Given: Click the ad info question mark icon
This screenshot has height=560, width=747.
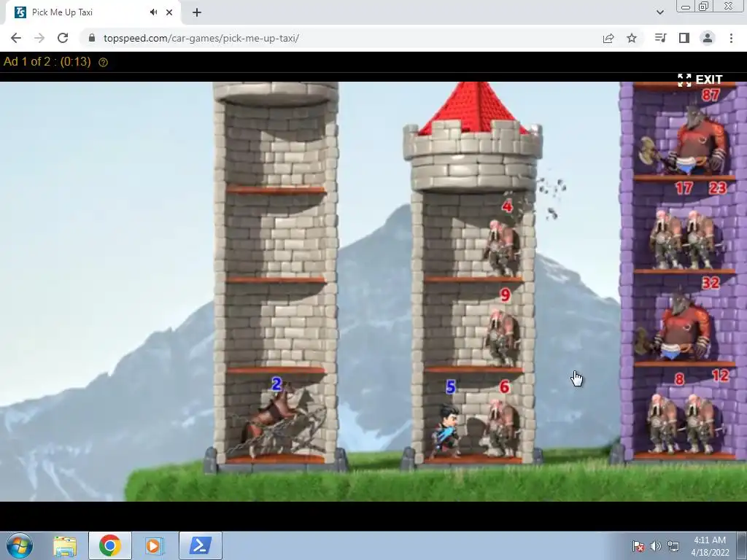Looking at the screenshot, I should click(103, 62).
